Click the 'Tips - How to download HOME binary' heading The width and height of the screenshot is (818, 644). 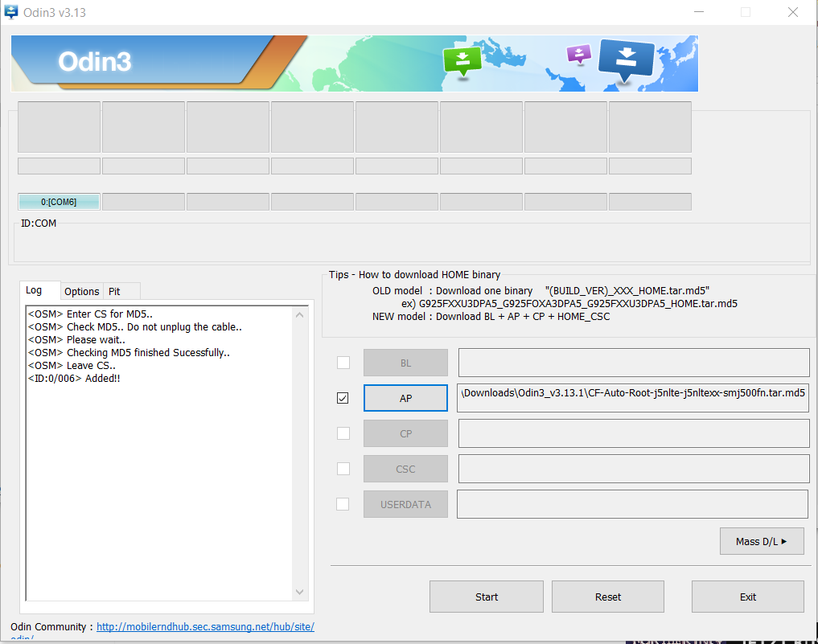coord(414,275)
